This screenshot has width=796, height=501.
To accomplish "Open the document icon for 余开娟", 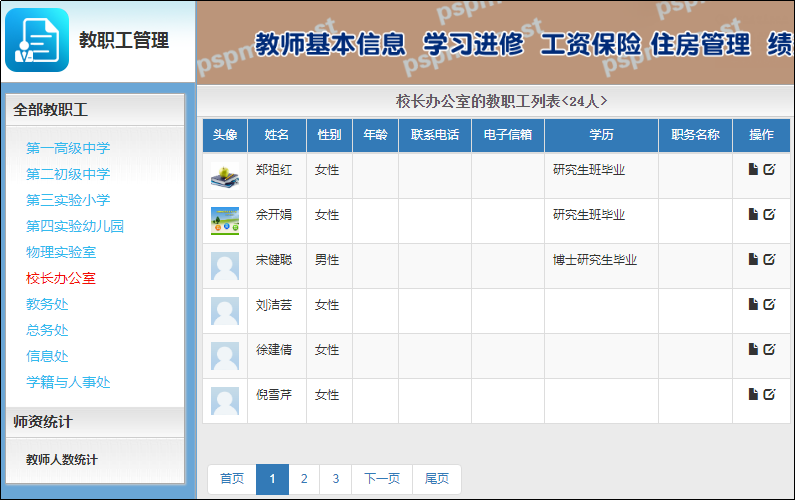I will 753,214.
